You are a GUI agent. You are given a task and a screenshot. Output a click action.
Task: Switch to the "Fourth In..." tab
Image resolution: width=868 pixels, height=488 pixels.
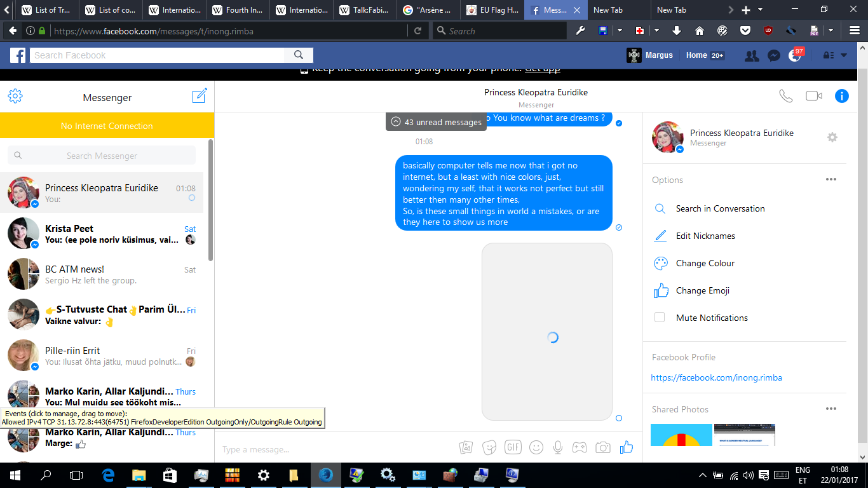tap(238, 10)
